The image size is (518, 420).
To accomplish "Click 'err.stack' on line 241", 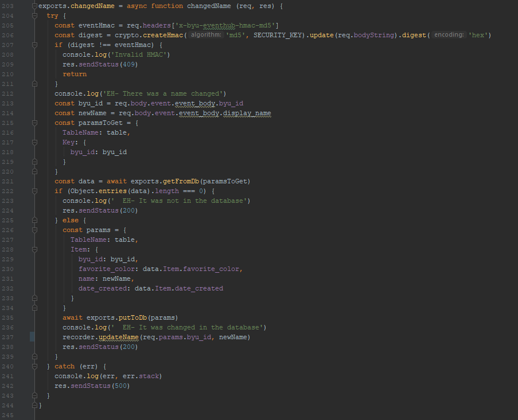I will pos(141,376).
